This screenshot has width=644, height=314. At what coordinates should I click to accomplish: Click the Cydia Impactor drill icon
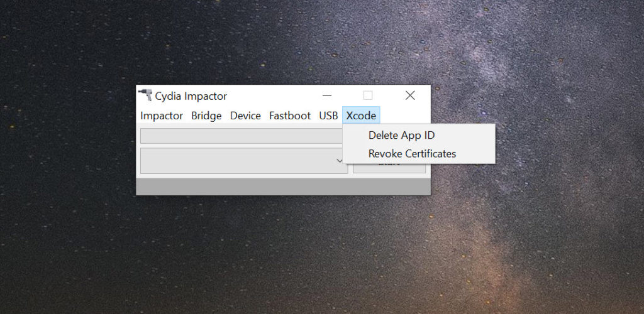pyautogui.click(x=145, y=95)
